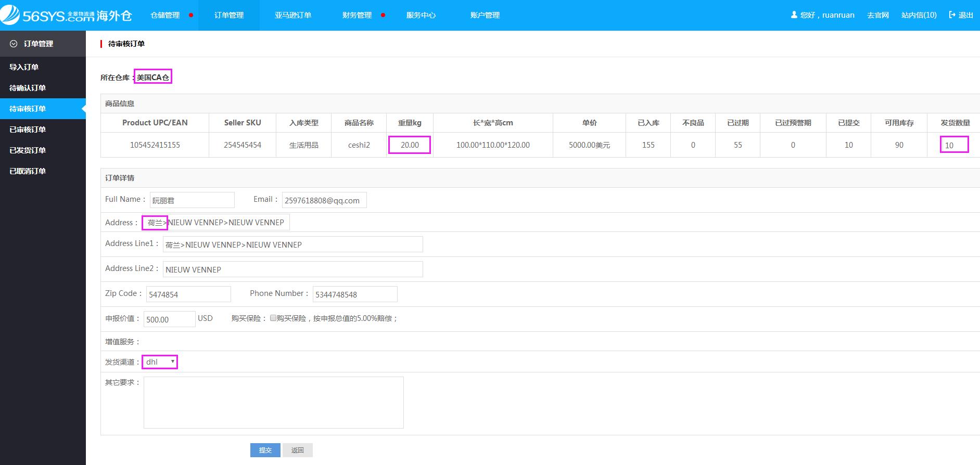Click the 其它要求 text area

pos(273,403)
